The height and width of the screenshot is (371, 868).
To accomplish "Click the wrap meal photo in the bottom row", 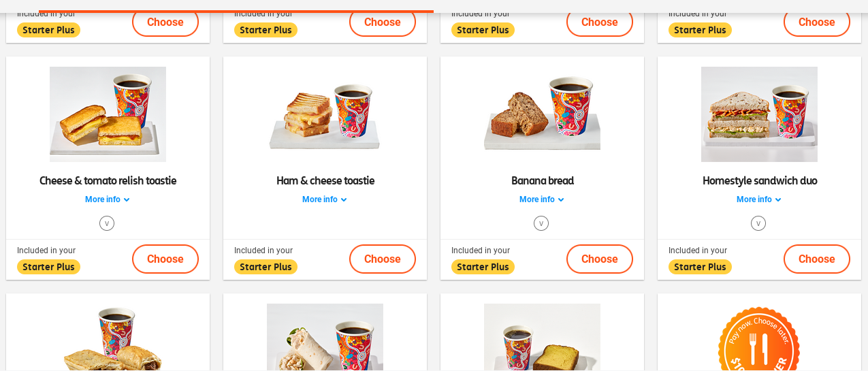I will [x=325, y=338].
